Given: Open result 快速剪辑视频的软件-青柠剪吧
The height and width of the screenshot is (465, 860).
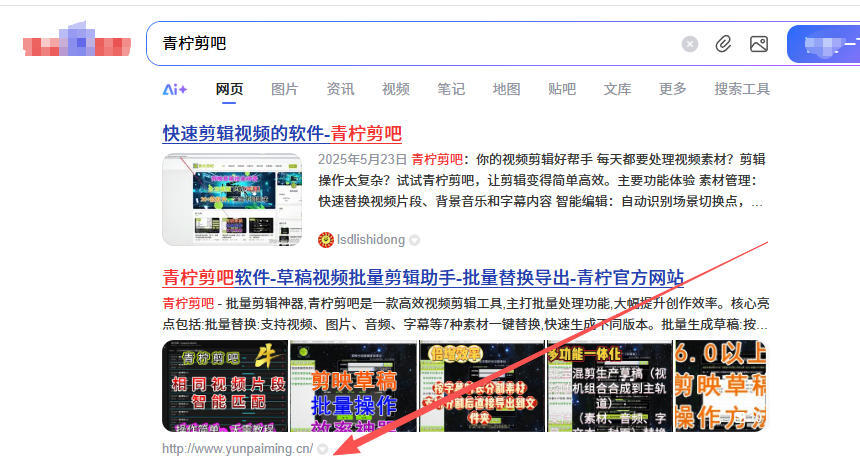Looking at the screenshot, I should click(x=282, y=133).
